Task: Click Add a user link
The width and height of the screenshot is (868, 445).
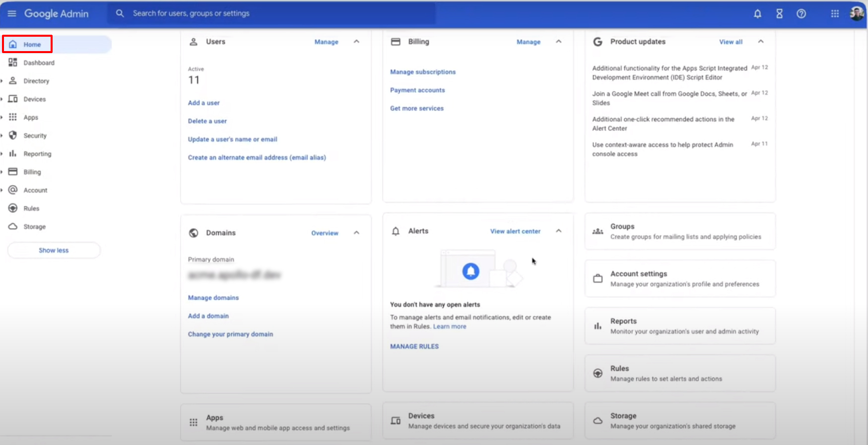Action: coord(204,103)
